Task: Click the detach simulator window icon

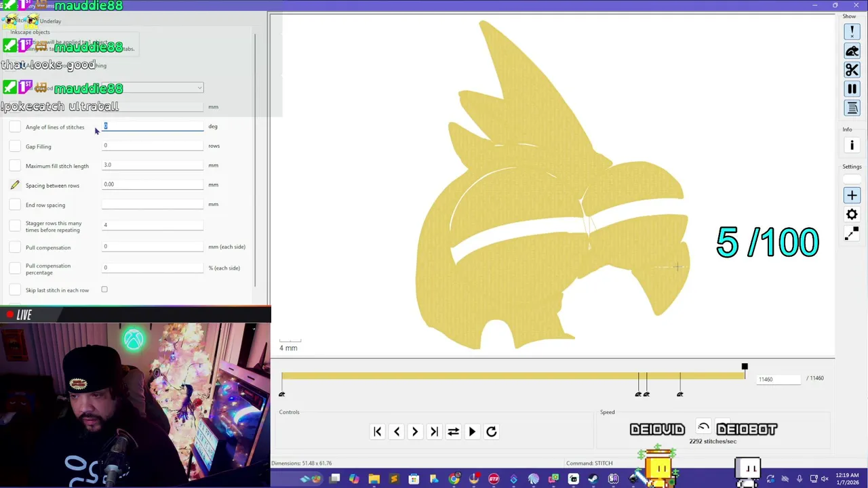Action: point(852,234)
